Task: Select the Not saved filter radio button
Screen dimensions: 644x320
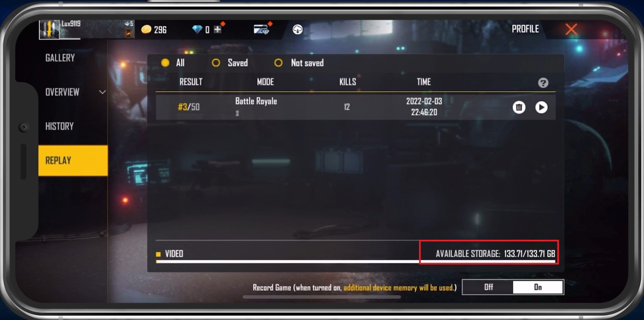Action: coord(278,63)
